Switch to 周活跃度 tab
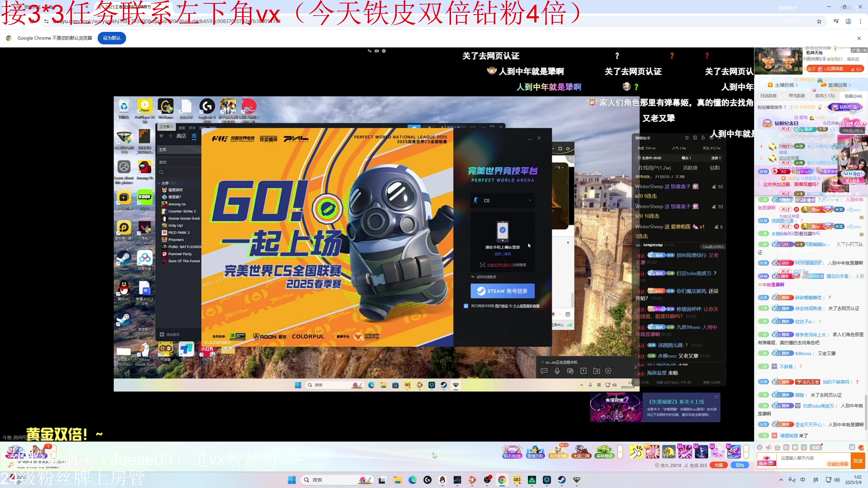The height and width of the screenshot is (488, 868). click(x=797, y=96)
